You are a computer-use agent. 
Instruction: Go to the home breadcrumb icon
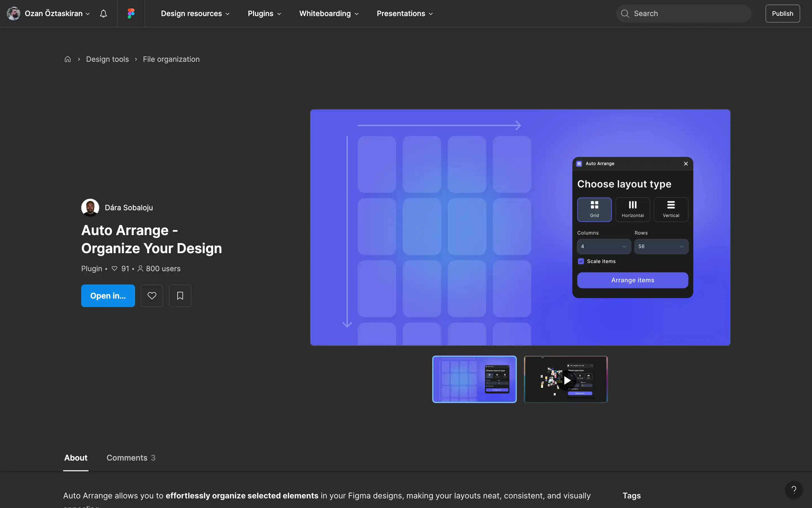67,59
